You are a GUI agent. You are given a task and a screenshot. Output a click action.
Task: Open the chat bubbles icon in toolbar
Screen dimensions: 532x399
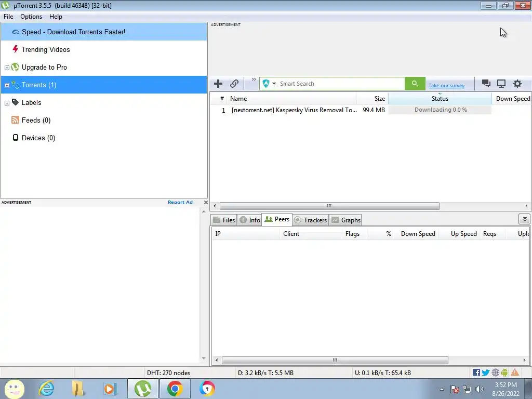pyautogui.click(x=486, y=84)
